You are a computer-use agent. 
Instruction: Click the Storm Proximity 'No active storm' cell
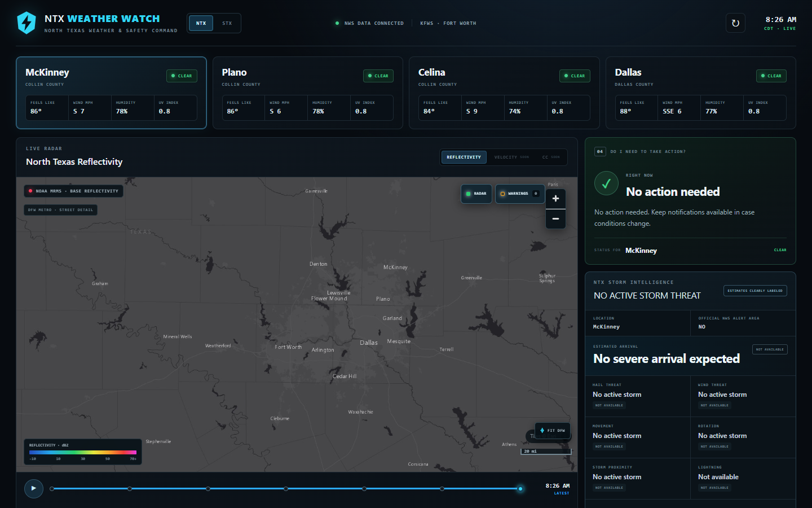[638, 479]
